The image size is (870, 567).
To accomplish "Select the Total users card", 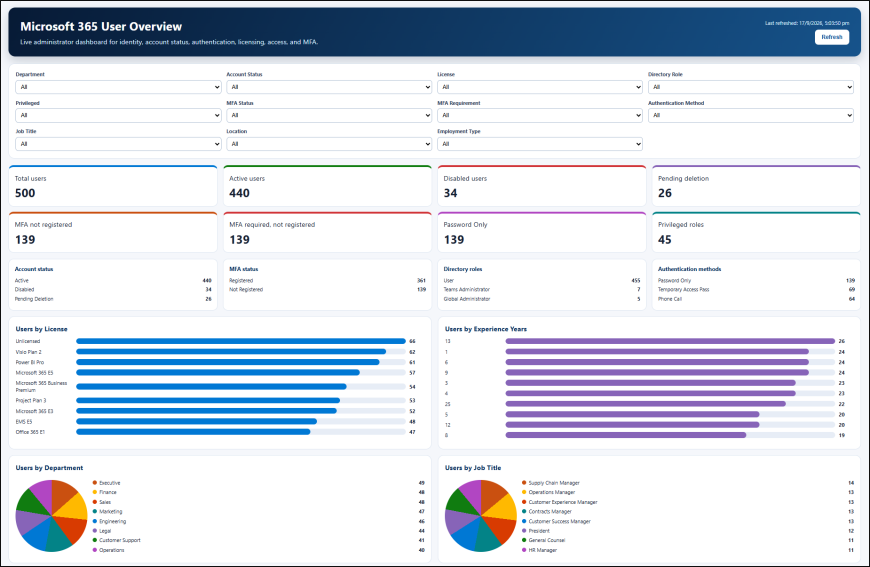I will pyautogui.click(x=113, y=186).
